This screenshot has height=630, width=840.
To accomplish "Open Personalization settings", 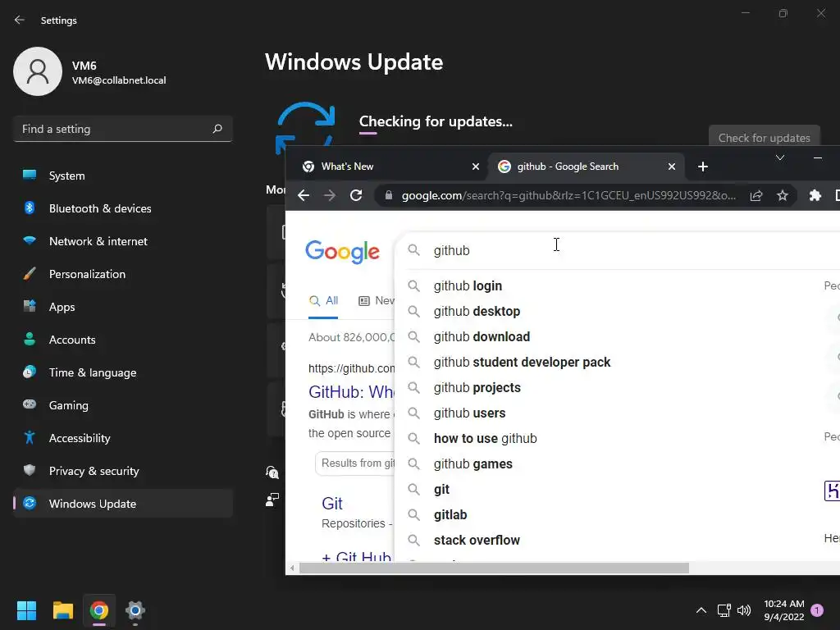I will 123,274.
